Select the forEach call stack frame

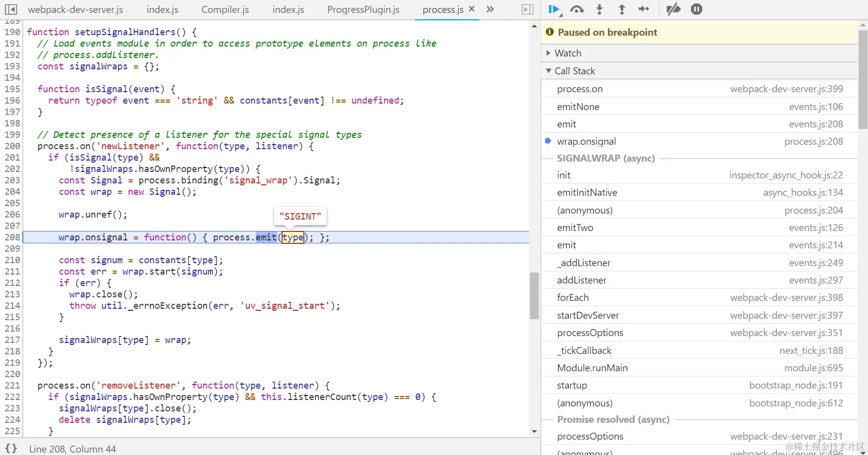coord(699,297)
